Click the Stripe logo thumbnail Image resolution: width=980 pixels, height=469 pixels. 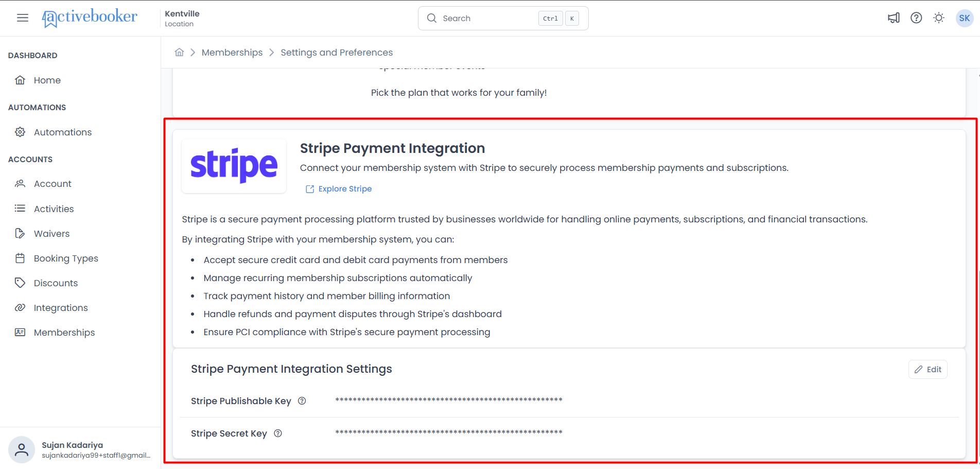click(234, 166)
